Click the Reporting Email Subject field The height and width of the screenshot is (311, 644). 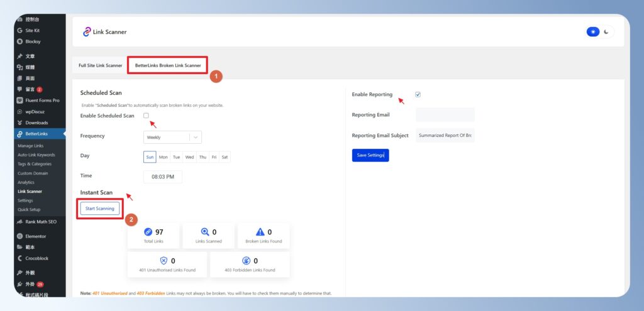pyautogui.click(x=445, y=136)
